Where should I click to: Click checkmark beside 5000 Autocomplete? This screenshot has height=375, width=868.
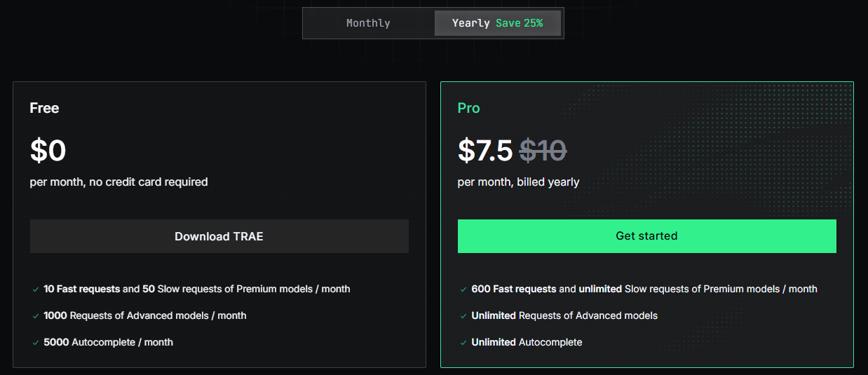click(36, 343)
